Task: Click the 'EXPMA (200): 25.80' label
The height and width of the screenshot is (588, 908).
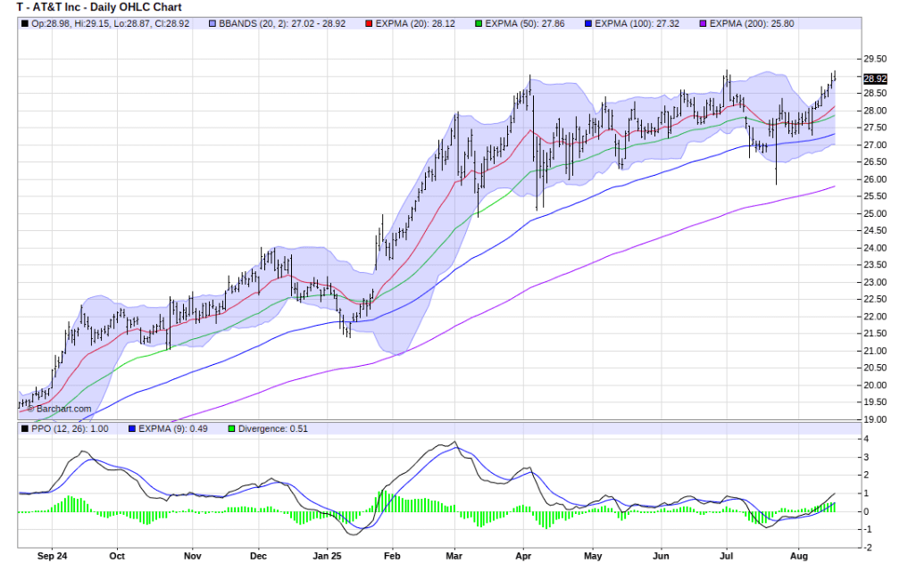Action: tap(752, 24)
